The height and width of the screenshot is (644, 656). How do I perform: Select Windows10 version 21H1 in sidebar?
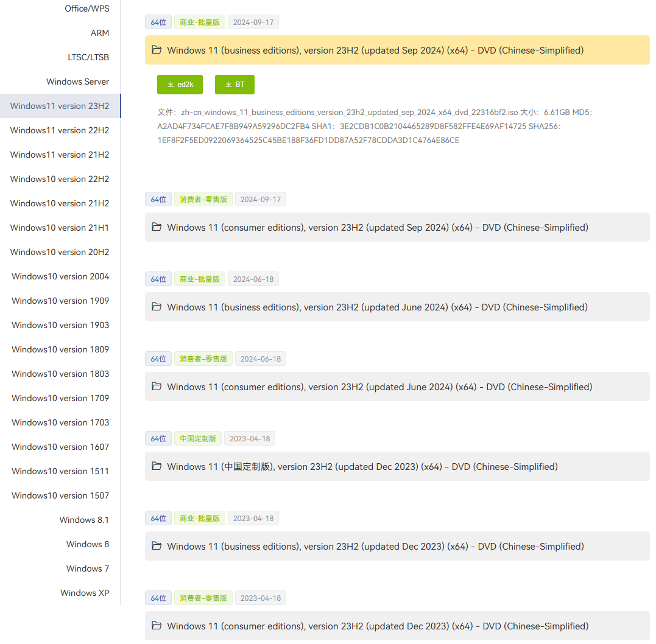click(60, 228)
